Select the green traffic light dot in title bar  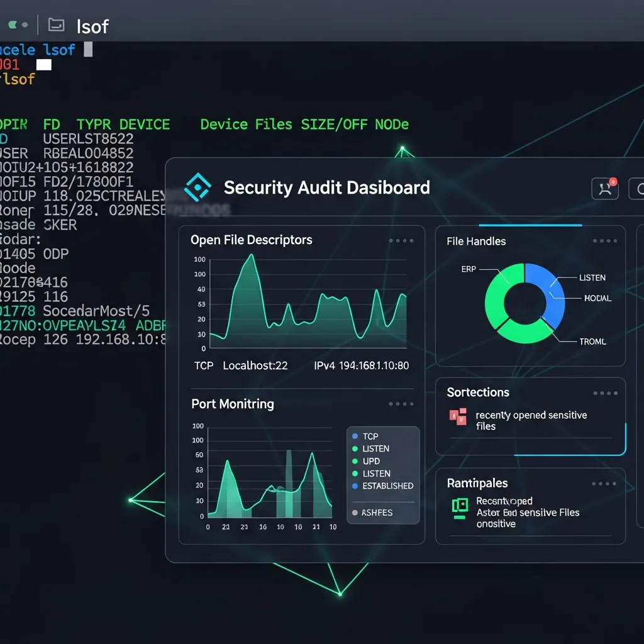11,24
